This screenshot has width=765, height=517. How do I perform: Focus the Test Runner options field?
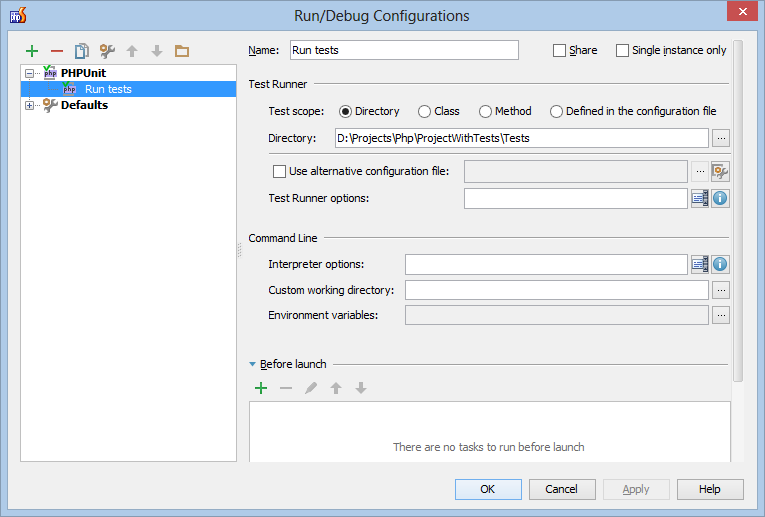[576, 199]
